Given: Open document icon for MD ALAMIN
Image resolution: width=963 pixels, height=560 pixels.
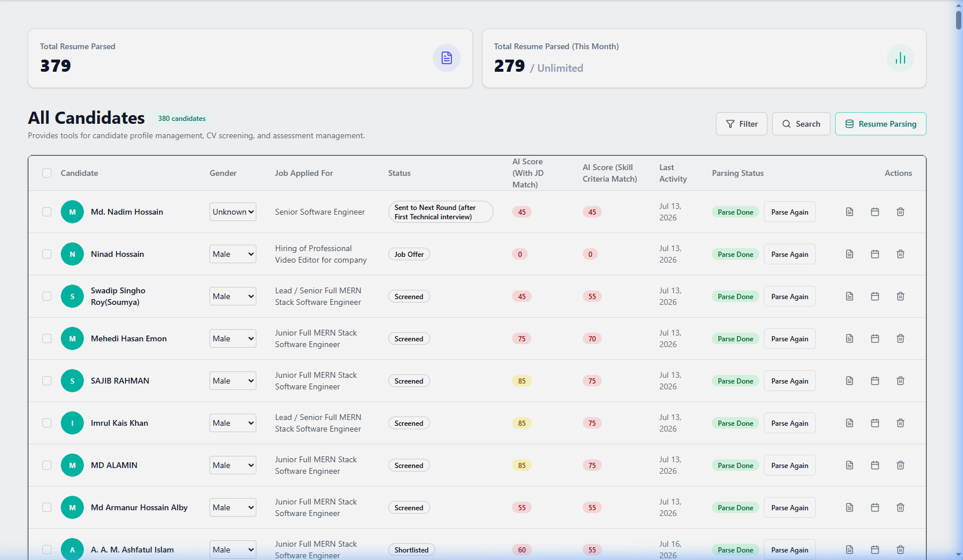Looking at the screenshot, I should pos(850,465).
